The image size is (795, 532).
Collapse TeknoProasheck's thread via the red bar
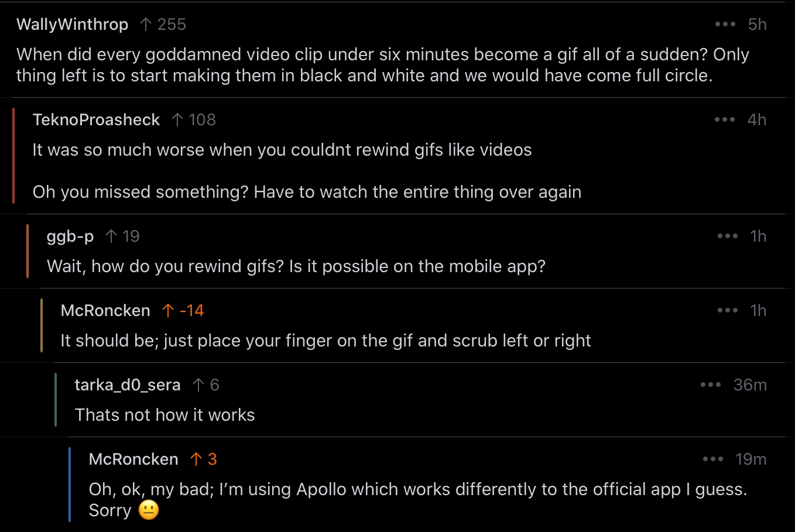click(x=13, y=156)
